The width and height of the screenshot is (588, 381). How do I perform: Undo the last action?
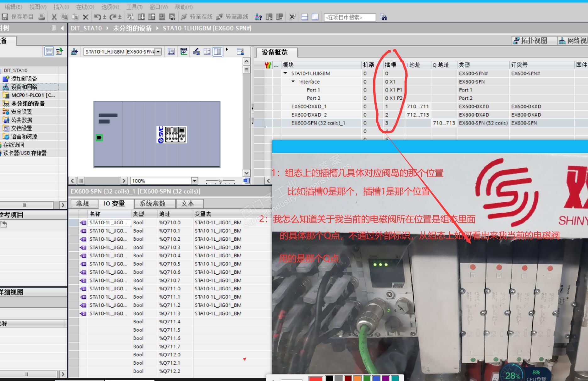[97, 17]
